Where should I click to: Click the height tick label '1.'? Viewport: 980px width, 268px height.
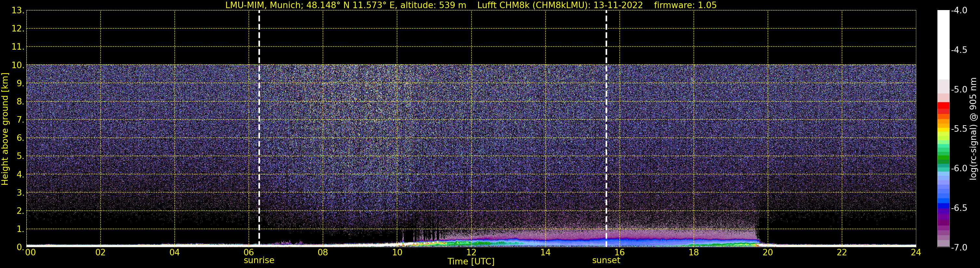[x=20, y=229]
